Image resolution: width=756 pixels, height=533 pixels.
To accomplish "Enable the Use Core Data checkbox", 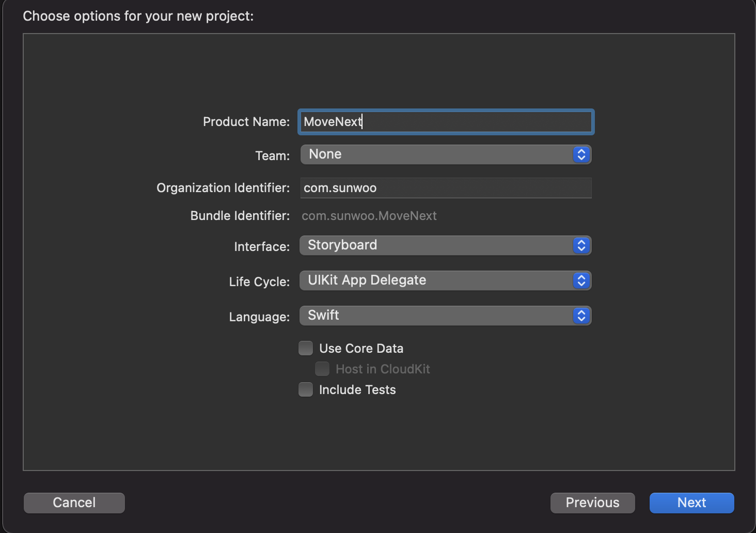I will [306, 349].
